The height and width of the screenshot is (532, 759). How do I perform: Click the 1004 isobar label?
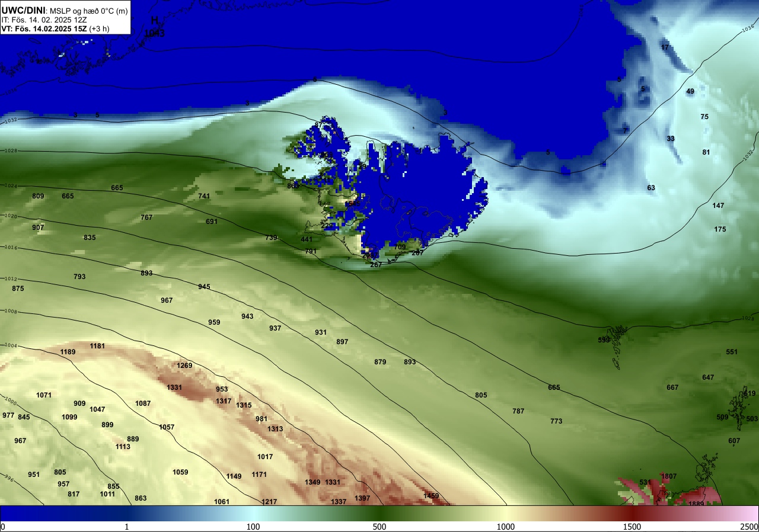pyautogui.click(x=9, y=345)
